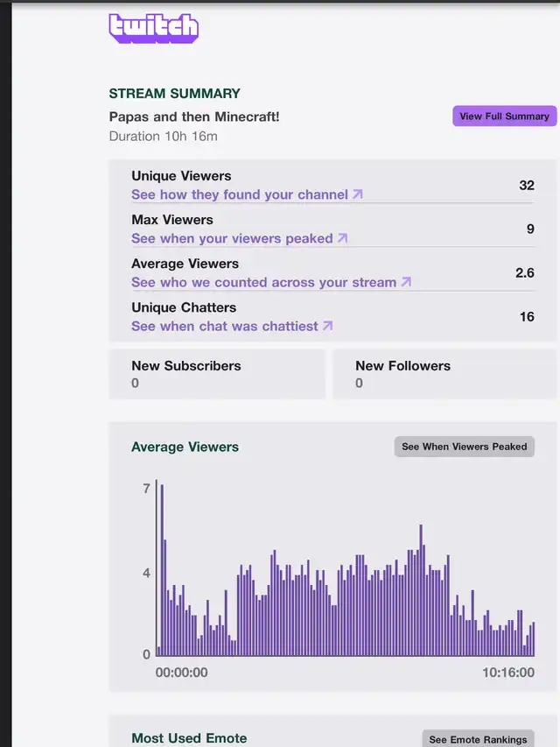Select the New Subscribers card

216,374
